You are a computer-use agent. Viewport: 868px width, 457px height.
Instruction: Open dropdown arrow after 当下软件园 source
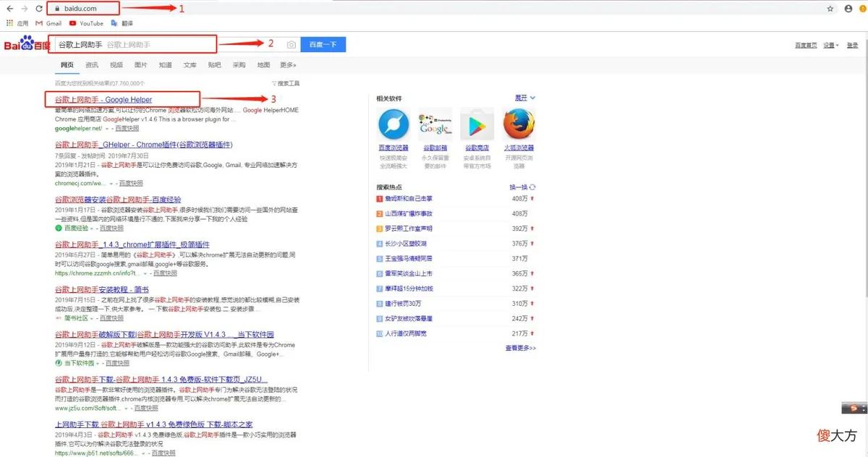click(x=98, y=363)
